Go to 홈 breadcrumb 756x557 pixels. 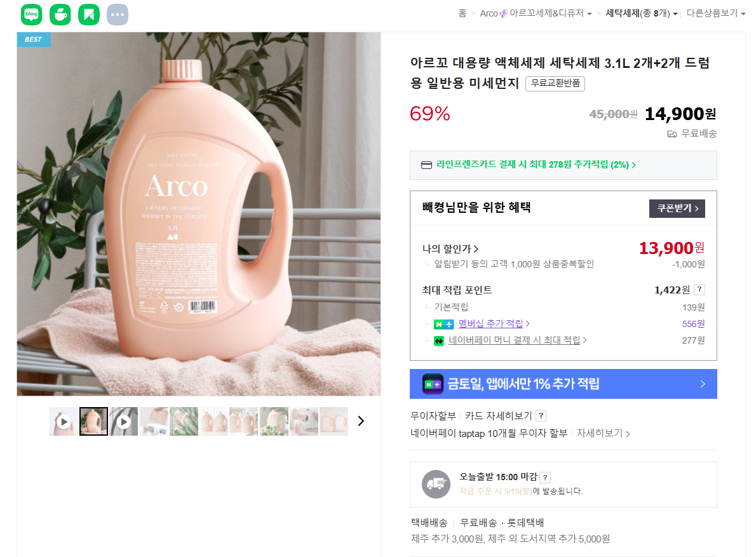pos(462,13)
